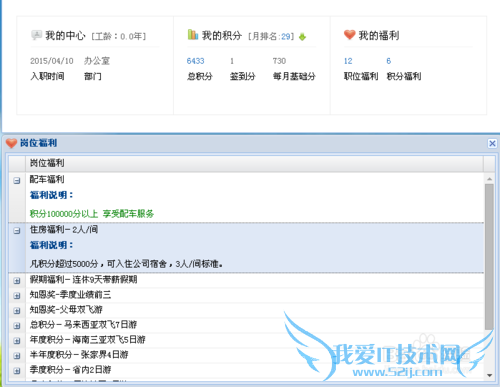Click monthly base points value 730
Screen dimensions: 500x387
pyautogui.click(x=279, y=61)
